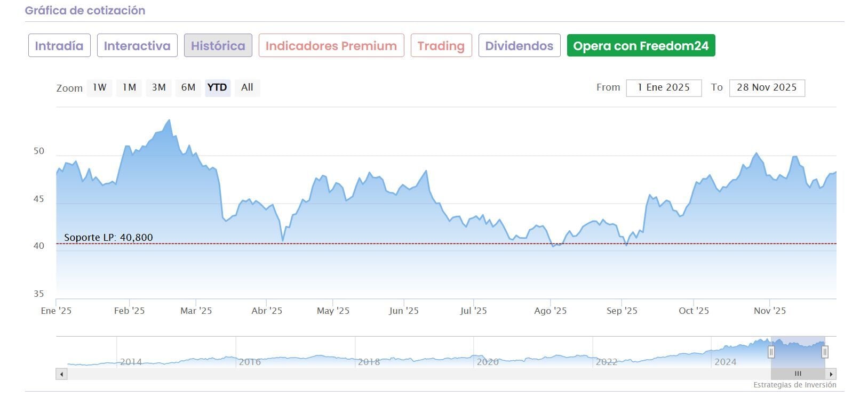Click the right scroll arrow of the navigator
This screenshot has width=868, height=397.
831,374
